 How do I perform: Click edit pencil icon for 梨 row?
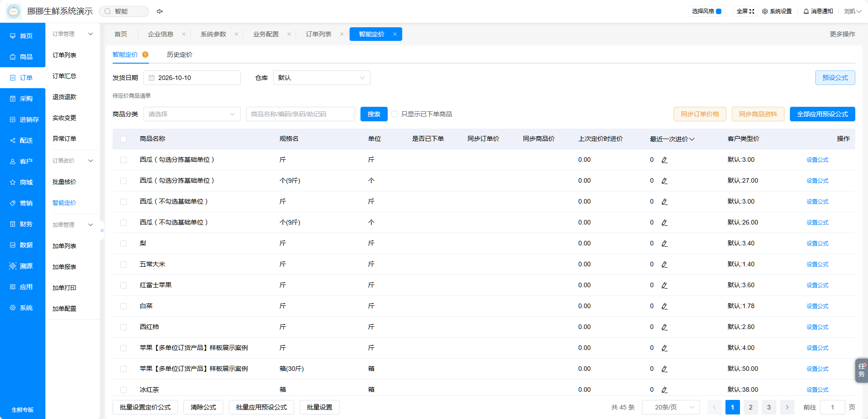(665, 244)
